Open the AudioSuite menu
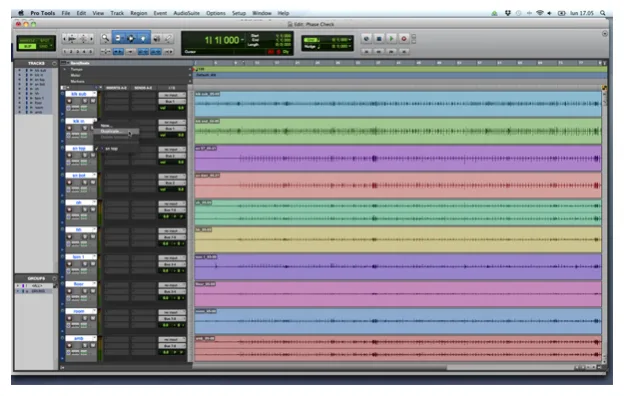Screen dimensions: 634x396 pos(186,13)
